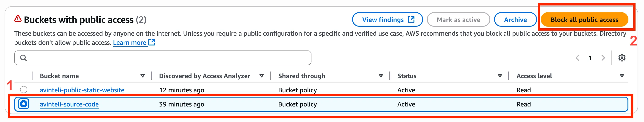Click Mark as active button
Image resolution: width=644 pixels, height=122 pixels.
[x=458, y=19]
